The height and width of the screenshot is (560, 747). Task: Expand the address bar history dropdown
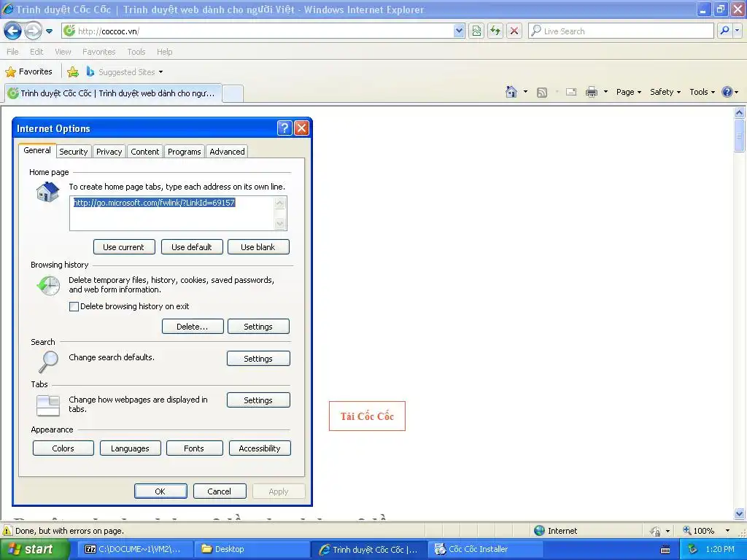pyautogui.click(x=459, y=31)
